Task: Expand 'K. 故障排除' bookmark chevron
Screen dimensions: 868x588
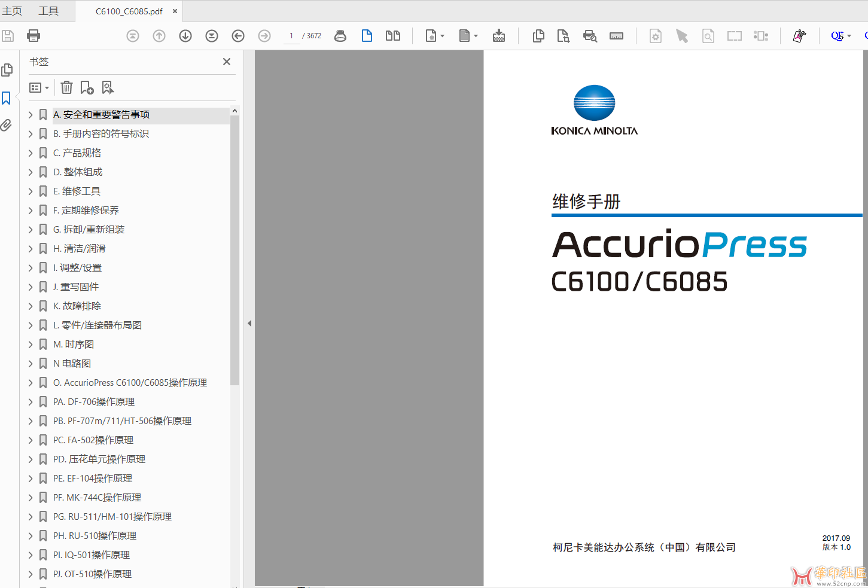Action: click(x=31, y=306)
